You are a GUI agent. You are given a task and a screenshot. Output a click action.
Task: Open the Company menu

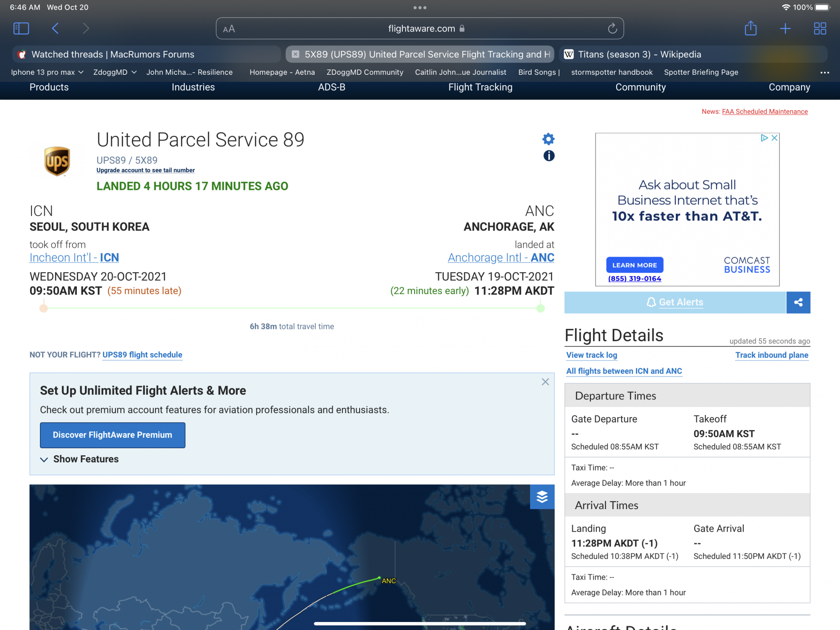pos(789,87)
